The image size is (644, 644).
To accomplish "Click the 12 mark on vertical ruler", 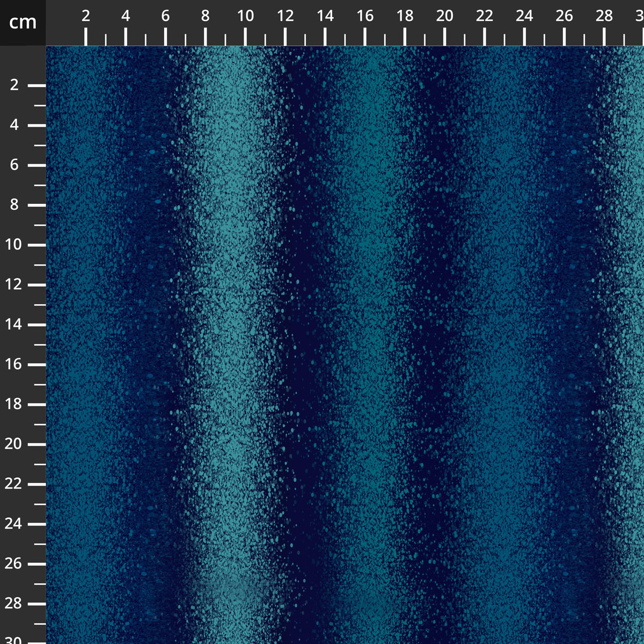I will (13, 284).
